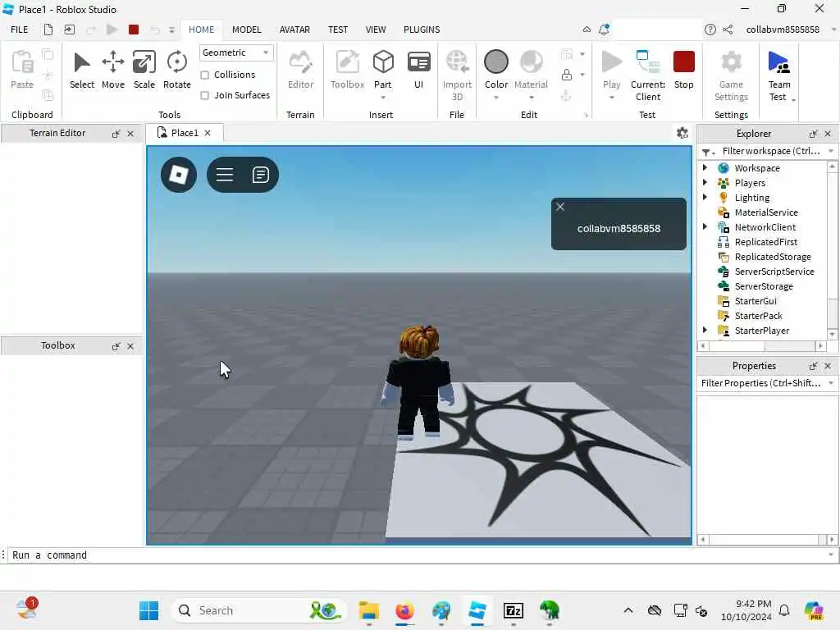Click the Run a command bar
The width and height of the screenshot is (840, 630).
click(x=418, y=555)
